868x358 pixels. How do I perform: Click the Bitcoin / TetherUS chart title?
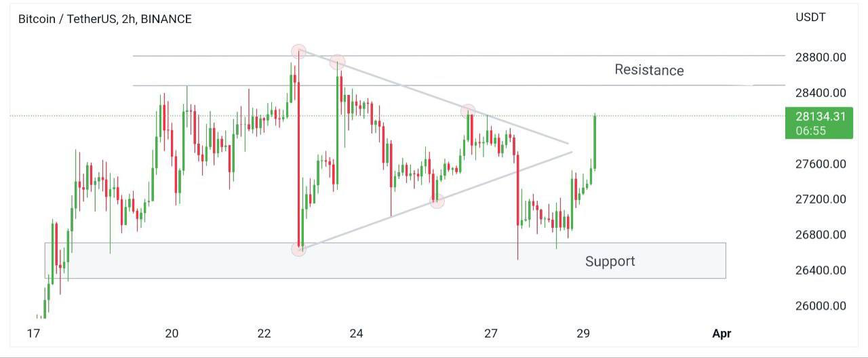tap(105, 19)
